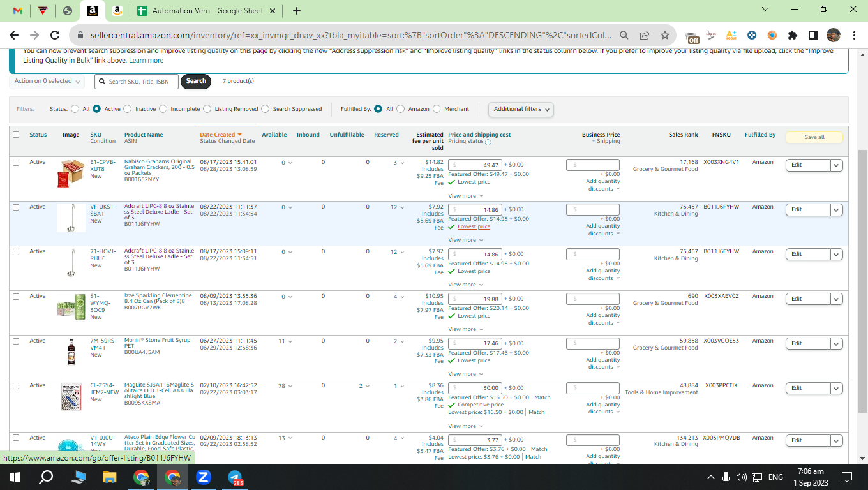Check the Nabisco Grahams row checkbox
This screenshot has height=490, width=868.
(16, 163)
